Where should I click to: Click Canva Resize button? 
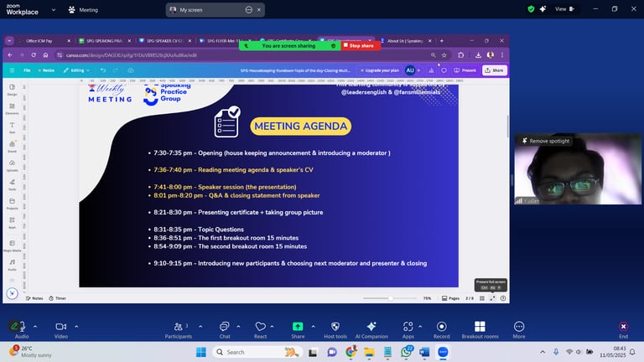[x=46, y=70]
